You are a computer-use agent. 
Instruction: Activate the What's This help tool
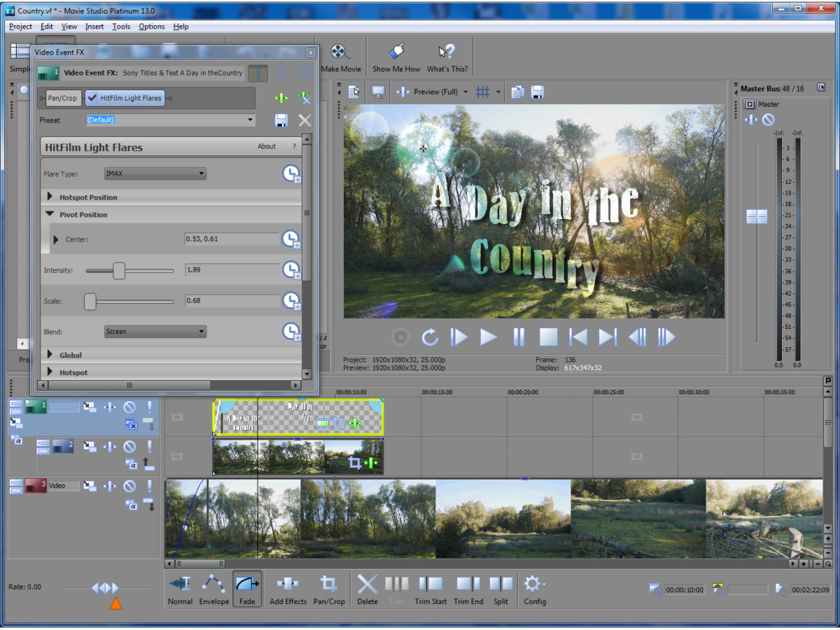click(x=447, y=56)
